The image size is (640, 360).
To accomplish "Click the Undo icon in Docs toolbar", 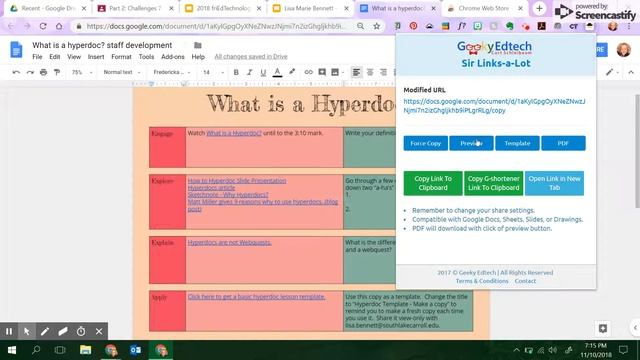I will [x=16, y=72].
